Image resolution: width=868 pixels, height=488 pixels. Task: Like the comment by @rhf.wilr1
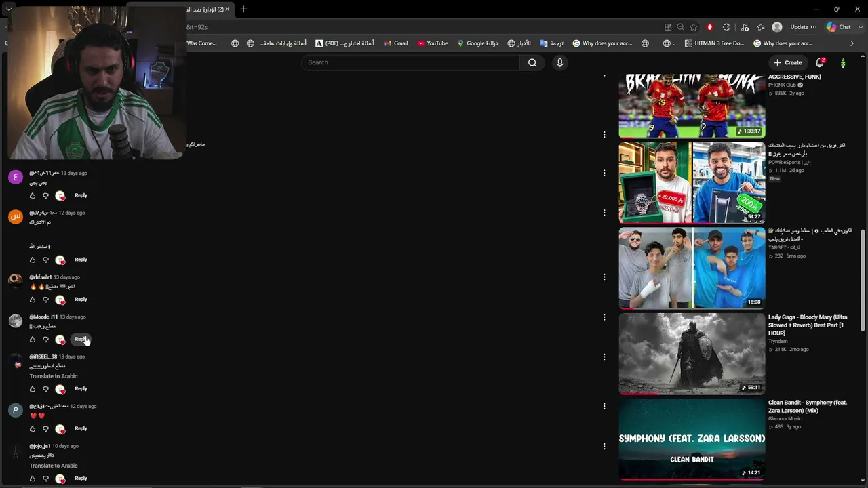[x=33, y=300]
